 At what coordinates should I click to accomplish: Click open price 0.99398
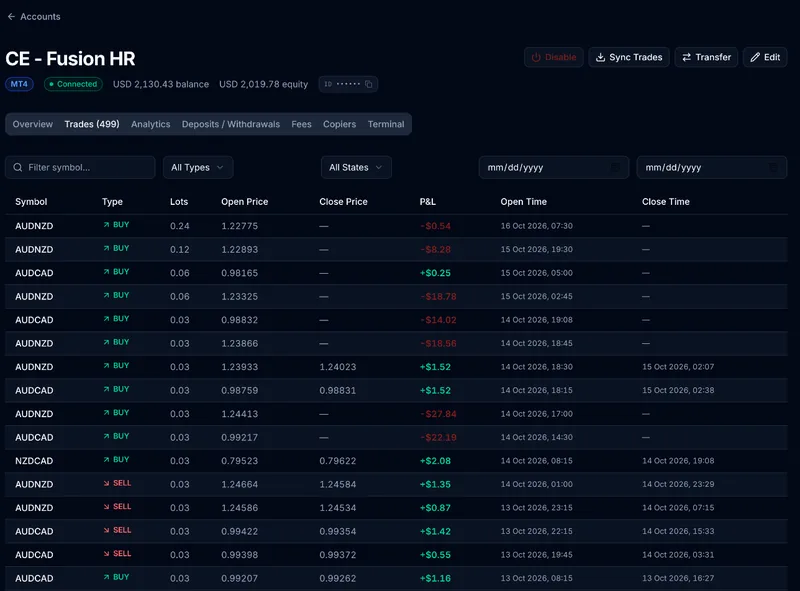click(239, 555)
